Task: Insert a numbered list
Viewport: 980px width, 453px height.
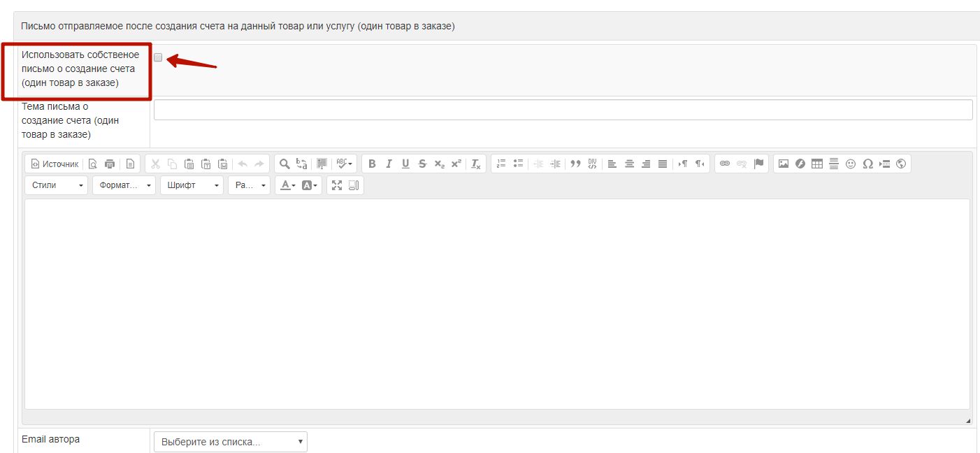Action: (x=501, y=164)
